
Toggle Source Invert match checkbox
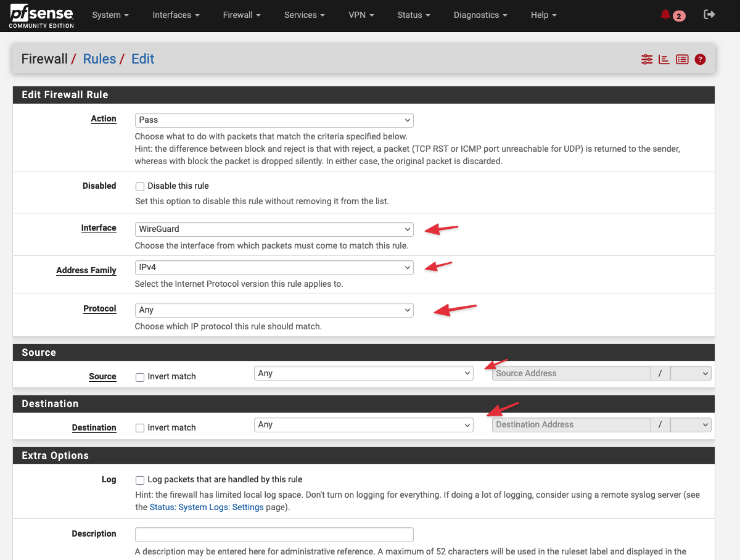click(x=140, y=377)
